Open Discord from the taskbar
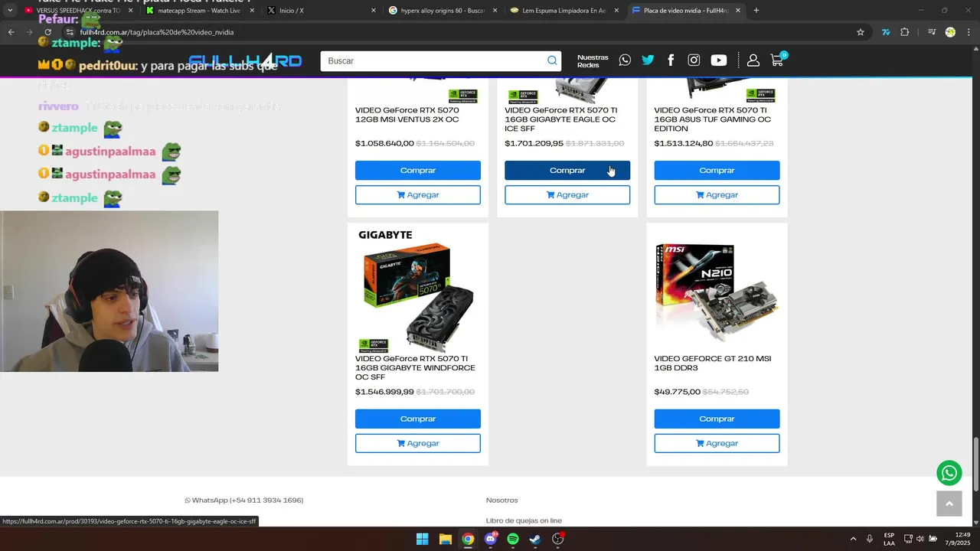 coord(491,539)
